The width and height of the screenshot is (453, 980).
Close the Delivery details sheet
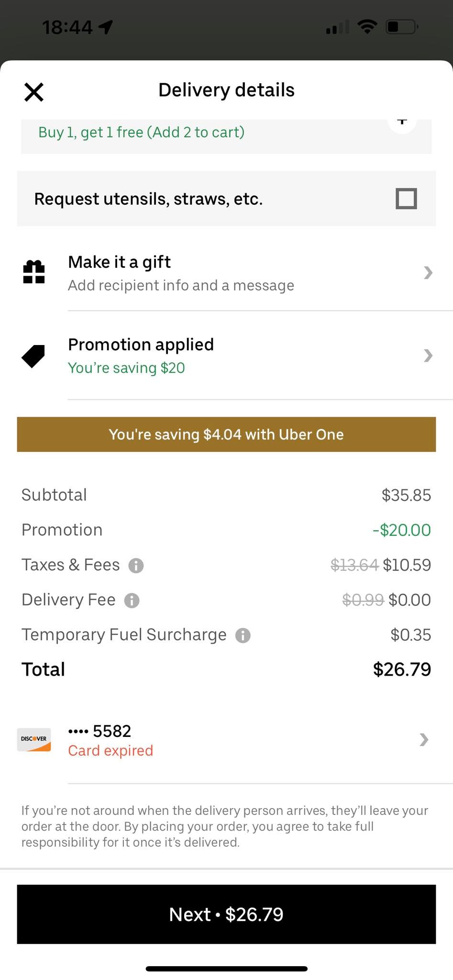point(34,92)
